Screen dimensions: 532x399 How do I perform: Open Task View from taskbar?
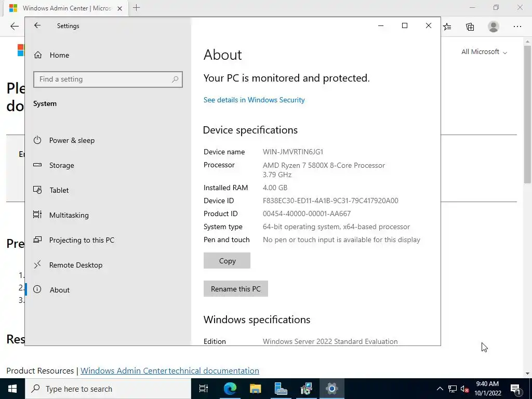point(204,389)
